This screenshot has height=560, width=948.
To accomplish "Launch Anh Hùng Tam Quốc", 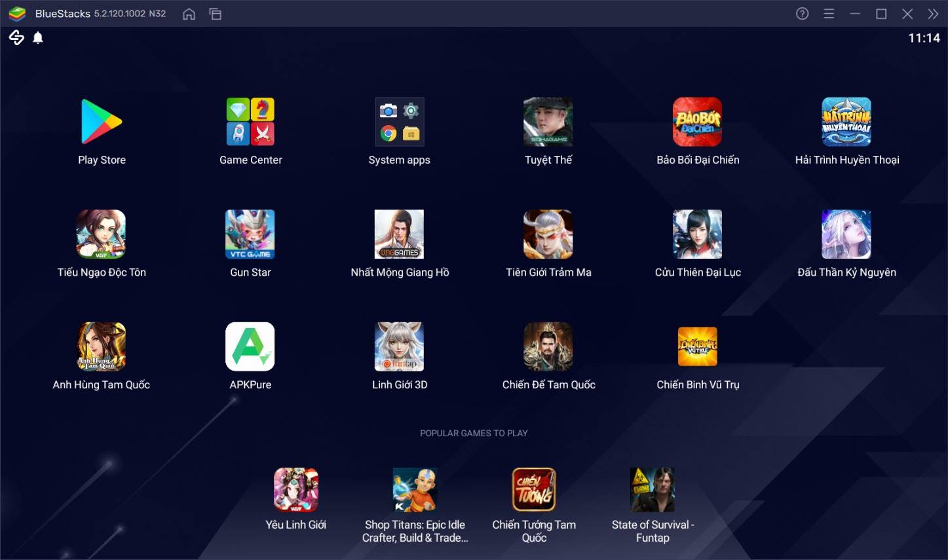I will coord(102,346).
